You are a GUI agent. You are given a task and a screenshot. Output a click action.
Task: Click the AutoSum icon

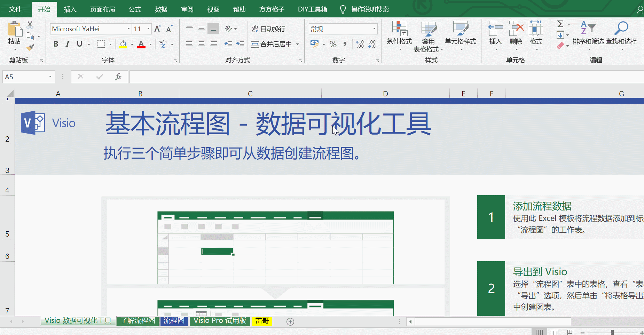point(560,24)
